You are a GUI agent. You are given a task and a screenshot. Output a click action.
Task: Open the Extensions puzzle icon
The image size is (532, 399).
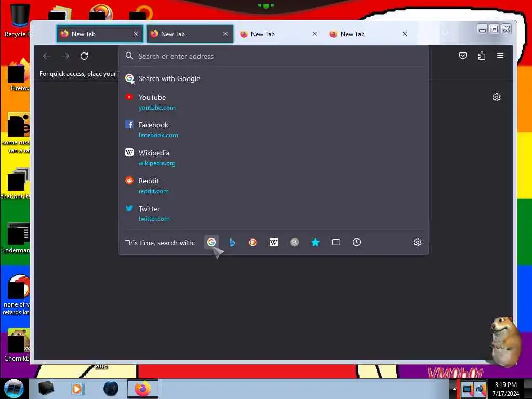(482, 56)
